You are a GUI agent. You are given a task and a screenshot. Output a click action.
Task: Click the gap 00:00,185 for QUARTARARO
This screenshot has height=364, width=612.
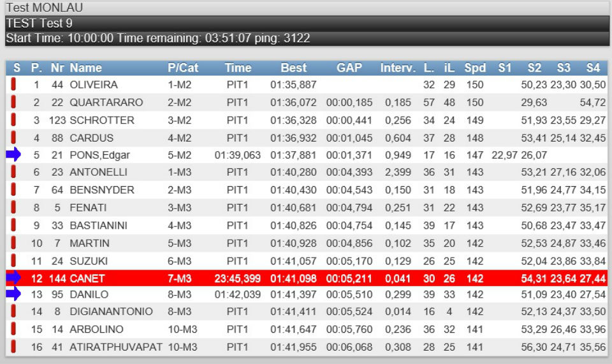pos(349,102)
